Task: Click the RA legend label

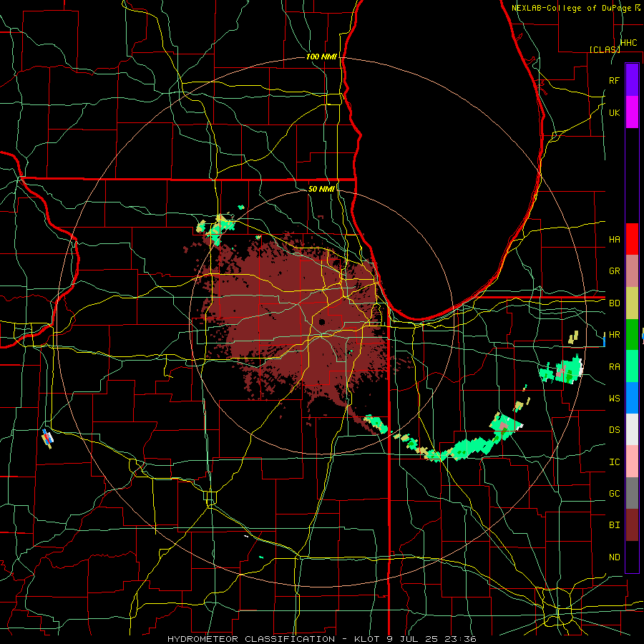Action: [x=615, y=366]
